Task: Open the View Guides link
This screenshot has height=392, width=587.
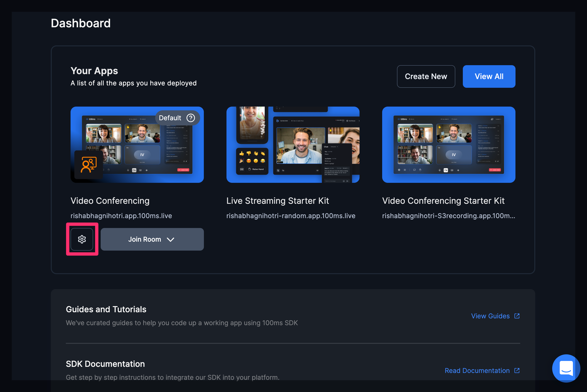Action: tap(490, 316)
